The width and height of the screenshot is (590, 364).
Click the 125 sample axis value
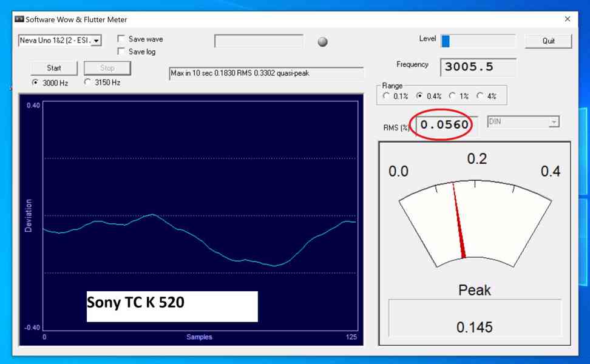click(x=351, y=337)
